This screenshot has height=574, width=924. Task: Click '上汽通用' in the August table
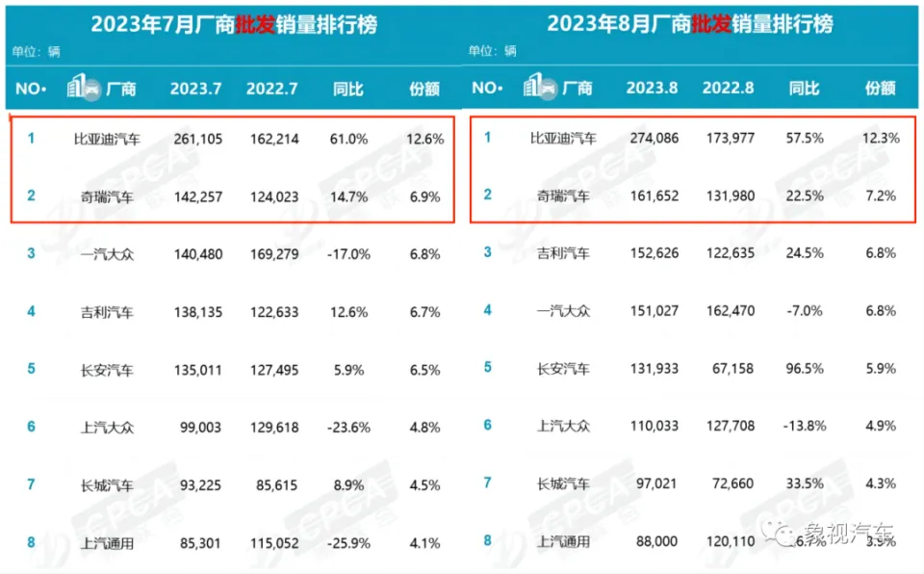pyautogui.click(x=563, y=541)
